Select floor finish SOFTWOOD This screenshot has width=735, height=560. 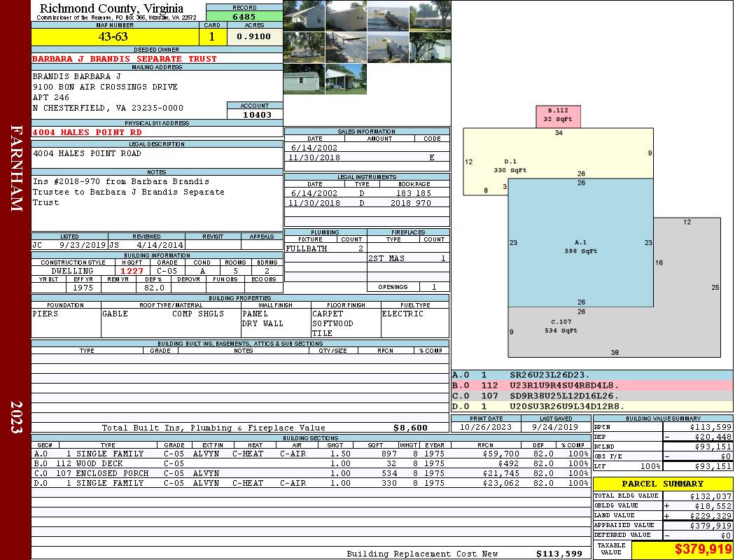point(332,324)
